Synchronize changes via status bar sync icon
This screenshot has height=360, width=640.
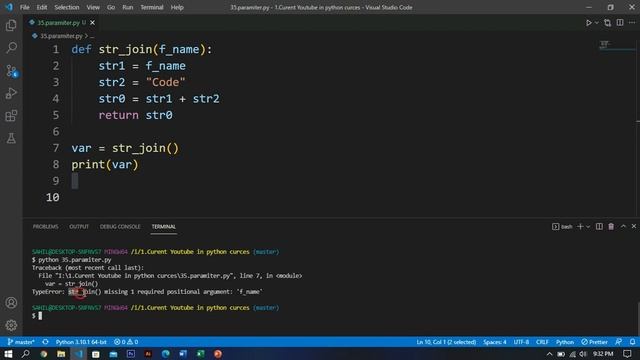coord(45,342)
